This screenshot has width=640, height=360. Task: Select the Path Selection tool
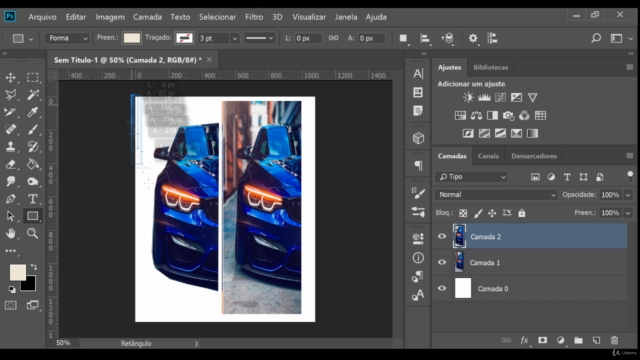tap(11, 216)
